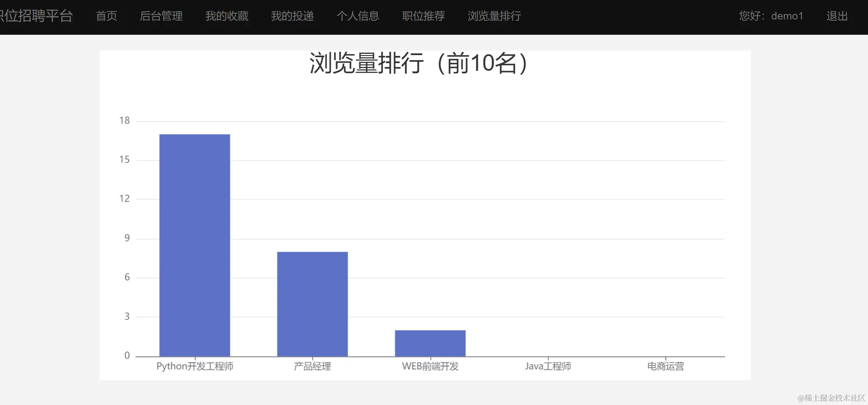Click the y-axis value 9
Screen dimensions: 868x405
[127, 238]
